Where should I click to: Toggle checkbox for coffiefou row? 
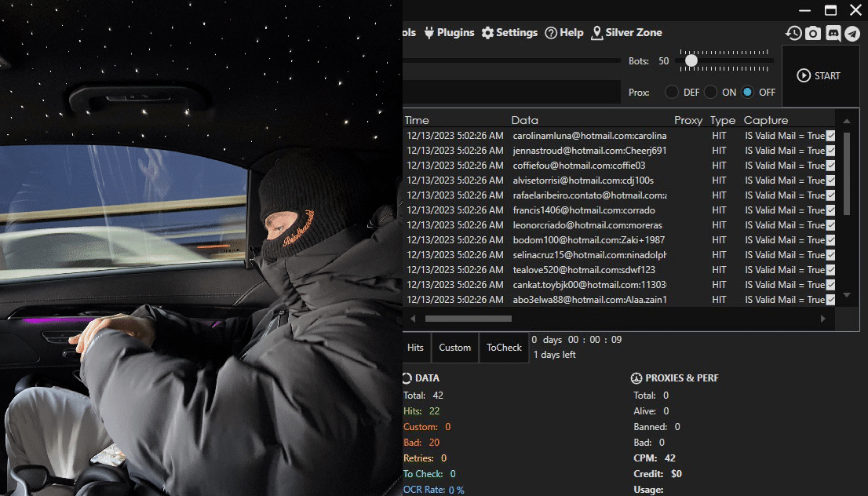pos(830,166)
